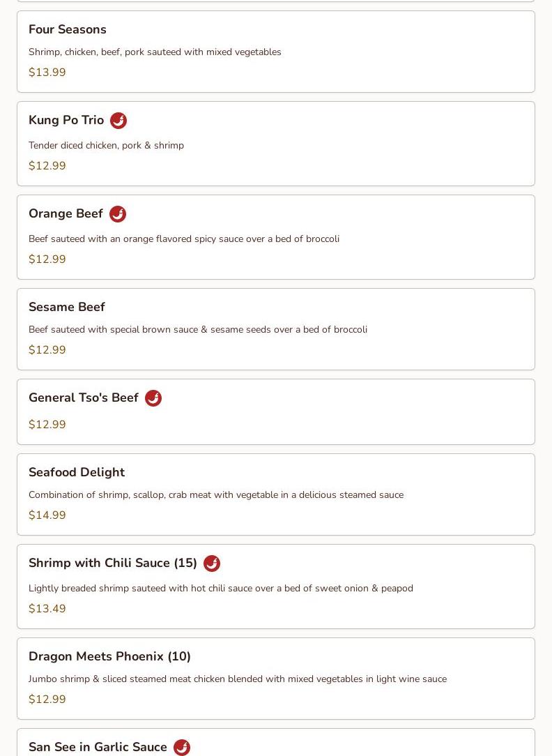Click the spicy icon next to Orange Beef
The image size is (552, 756).
118,214
